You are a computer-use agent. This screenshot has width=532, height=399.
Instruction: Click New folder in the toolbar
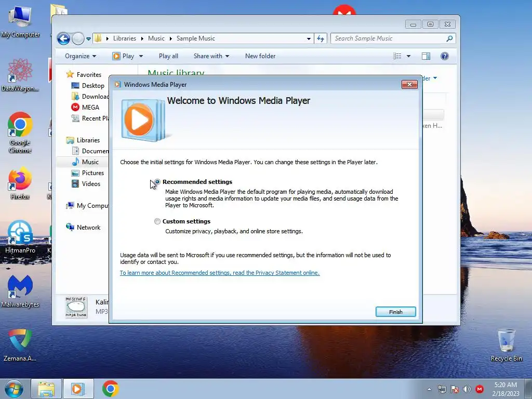point(260,56)
